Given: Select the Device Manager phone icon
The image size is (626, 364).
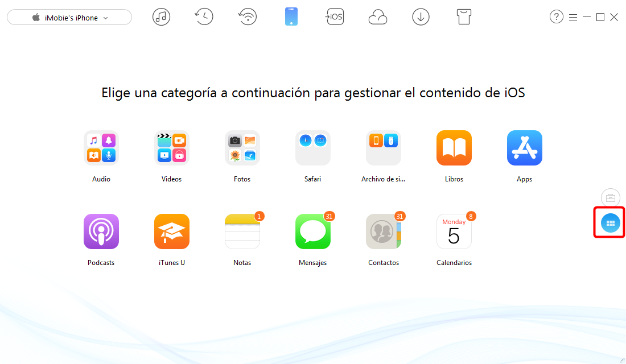Looking at the screenshot, I should coord(291,16).
